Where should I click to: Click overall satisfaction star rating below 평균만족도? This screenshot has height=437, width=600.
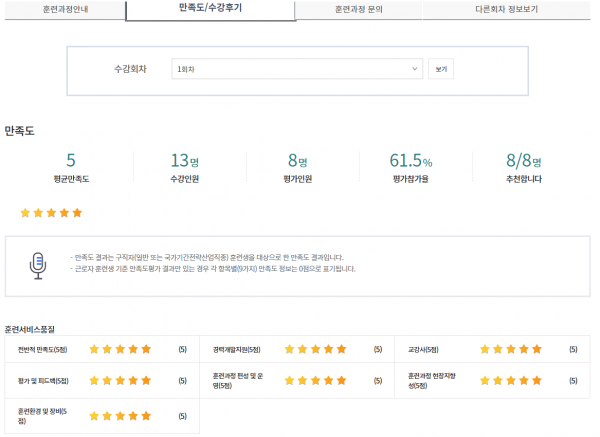[x=51, y=213]
